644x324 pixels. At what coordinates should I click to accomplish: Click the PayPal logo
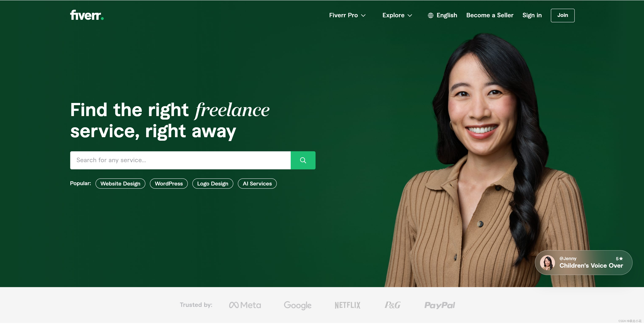pyautogui.click(x=440, y=305)
